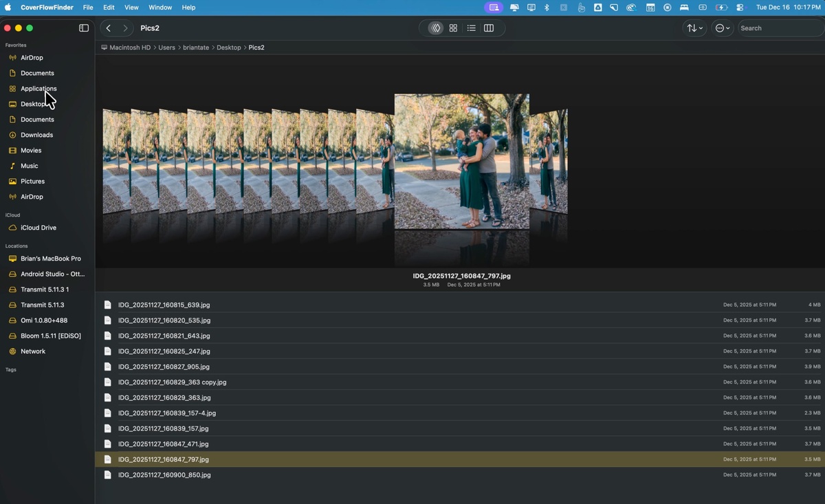Open the View menu
The image size is (825, 504).
pos(131,8)
